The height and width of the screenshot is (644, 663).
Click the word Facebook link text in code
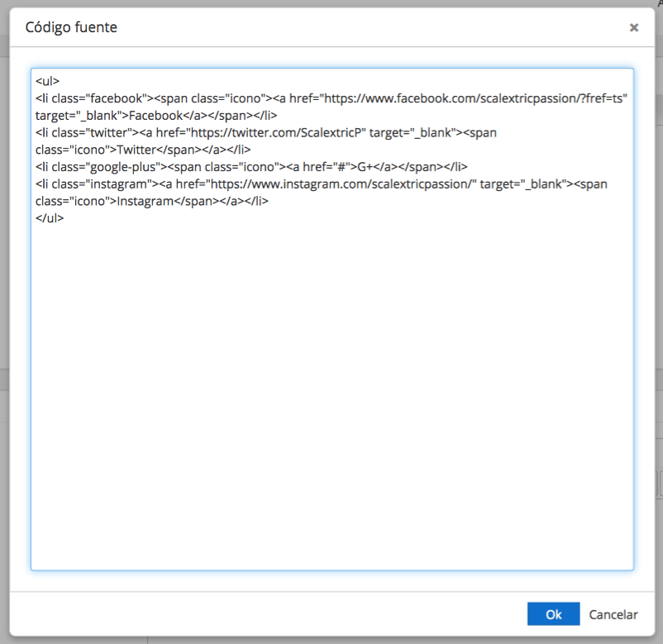pyautogui.click(x=155, y=116)
